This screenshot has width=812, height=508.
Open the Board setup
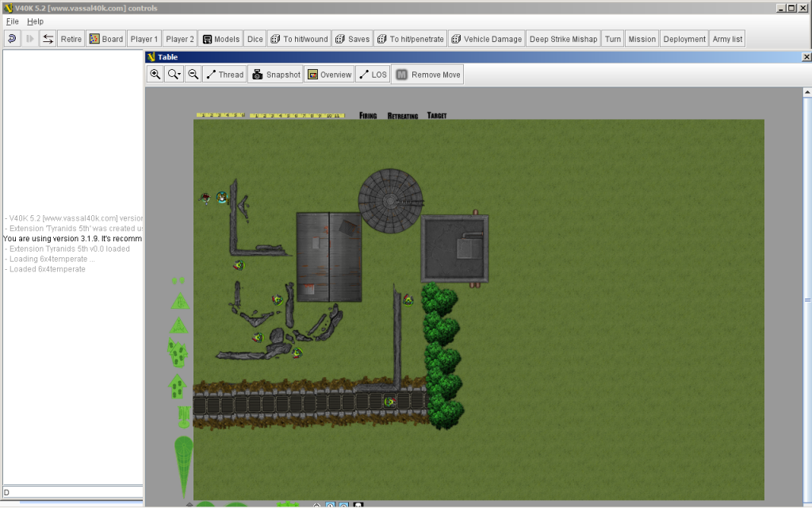click(106, 39)
